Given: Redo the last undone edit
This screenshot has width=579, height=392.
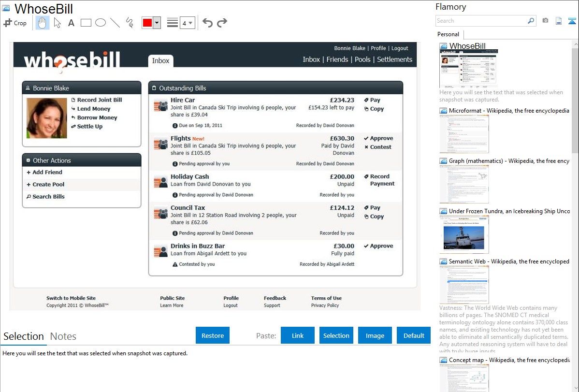Looking at the screenshot, I should [x=222, y=23].
